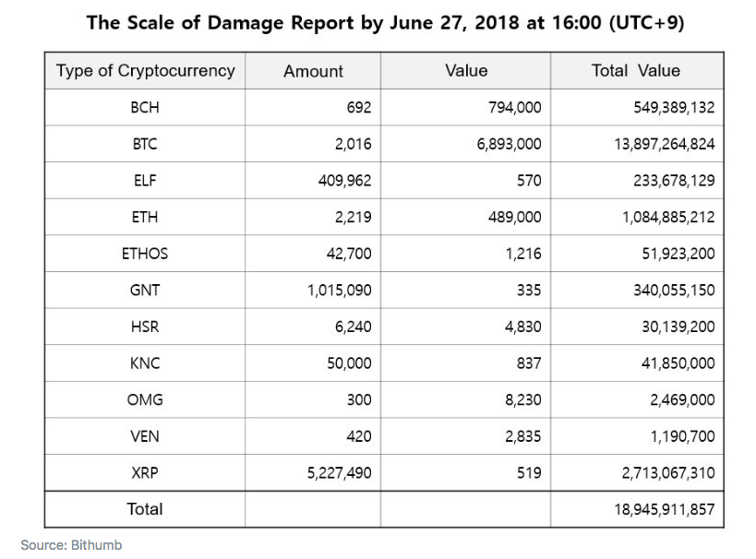
Task: Select the Total row label
Action: [x=145, y=509]
